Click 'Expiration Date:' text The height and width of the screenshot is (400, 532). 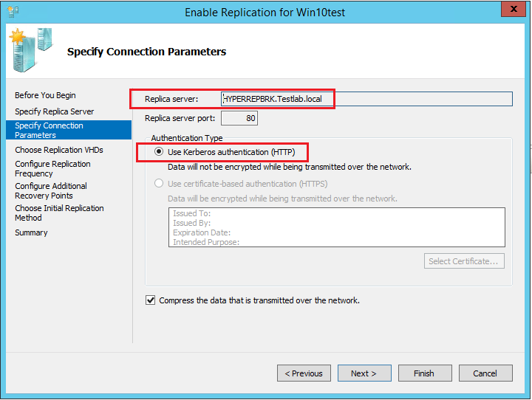coord(202,232)
